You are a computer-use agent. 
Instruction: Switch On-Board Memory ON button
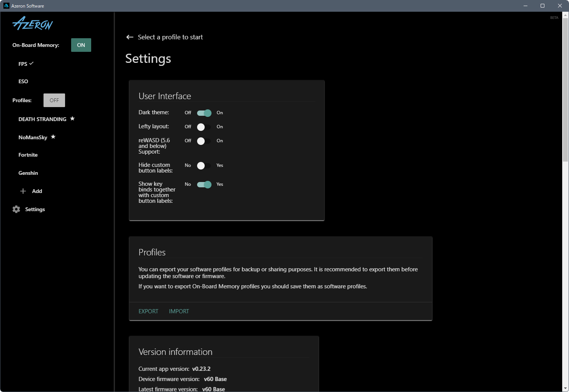(81, 45)
